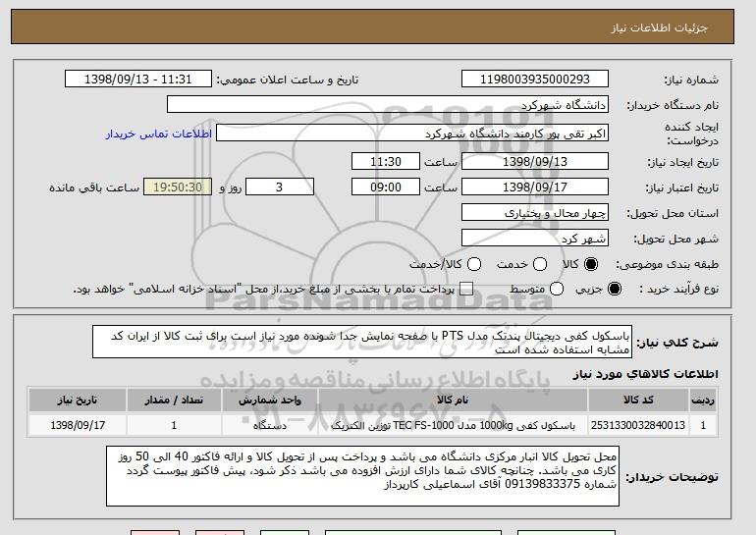Choose the متوسط purchase process option

557,289
